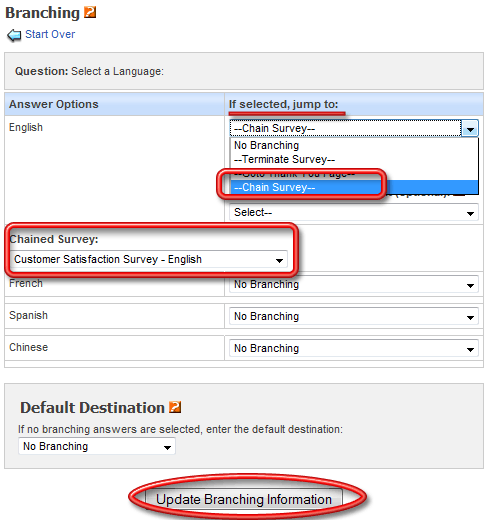This screenshot has height=520, width=490.
Task: Click the Start Over link
Action: (x=50, y=34)
